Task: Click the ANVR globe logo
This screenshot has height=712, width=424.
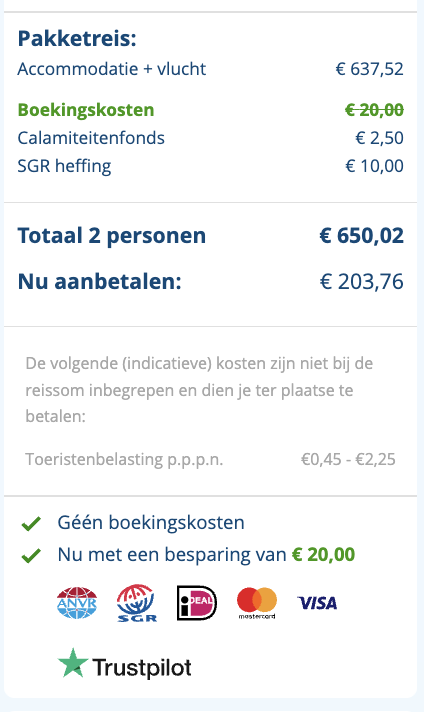Action: point(77,603)
